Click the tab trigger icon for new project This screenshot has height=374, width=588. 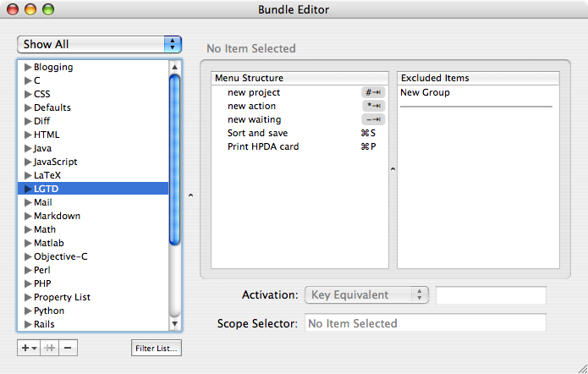click(x=373, y=92)
